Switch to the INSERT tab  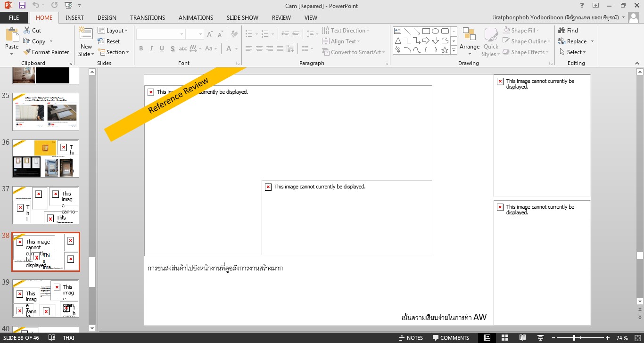[75, 17]
